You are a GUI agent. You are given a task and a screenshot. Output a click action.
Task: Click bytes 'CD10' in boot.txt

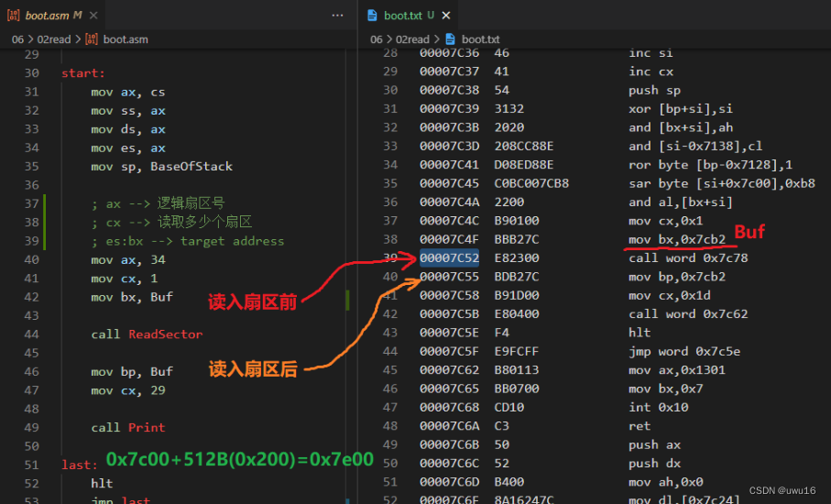[509, 407]
